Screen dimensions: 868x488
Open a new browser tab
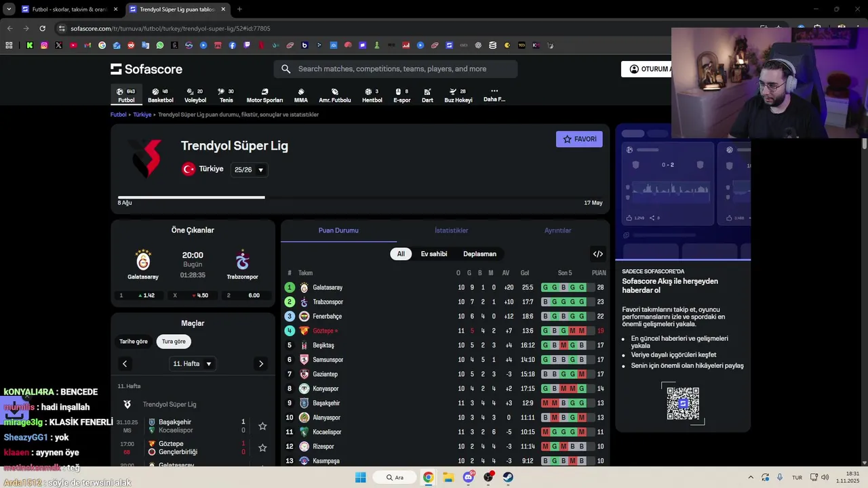(239, 9)
